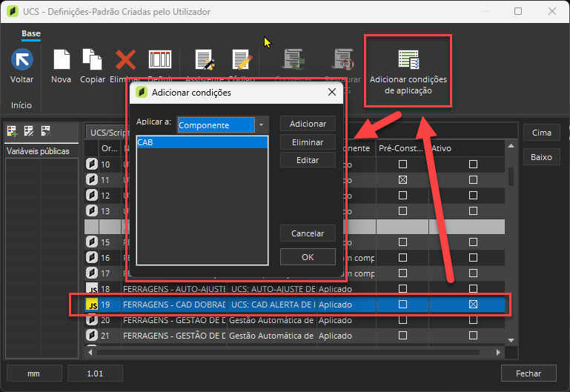Click the Nova new document icon
Screen dimensions: 570x392
(x=61, y=60)
